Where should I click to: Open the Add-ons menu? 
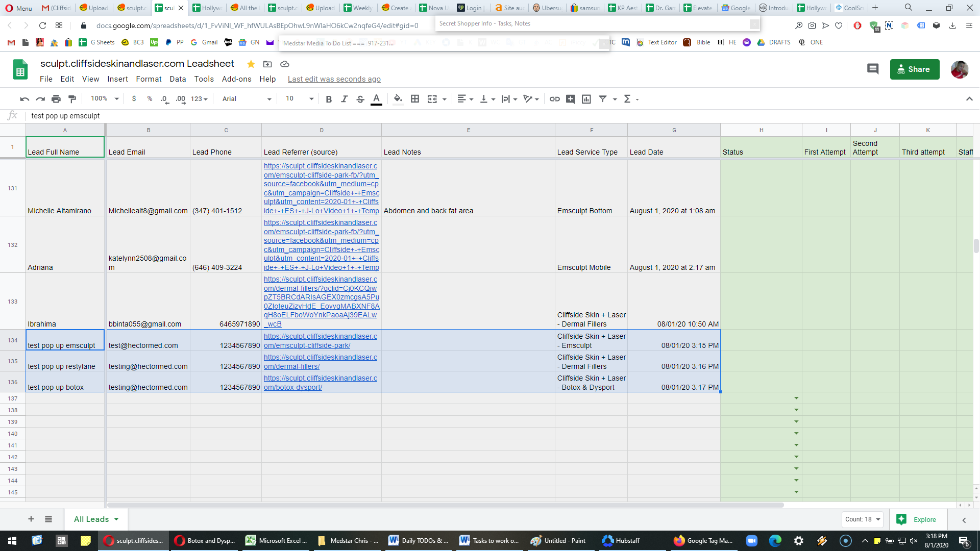tap(236, 79)
